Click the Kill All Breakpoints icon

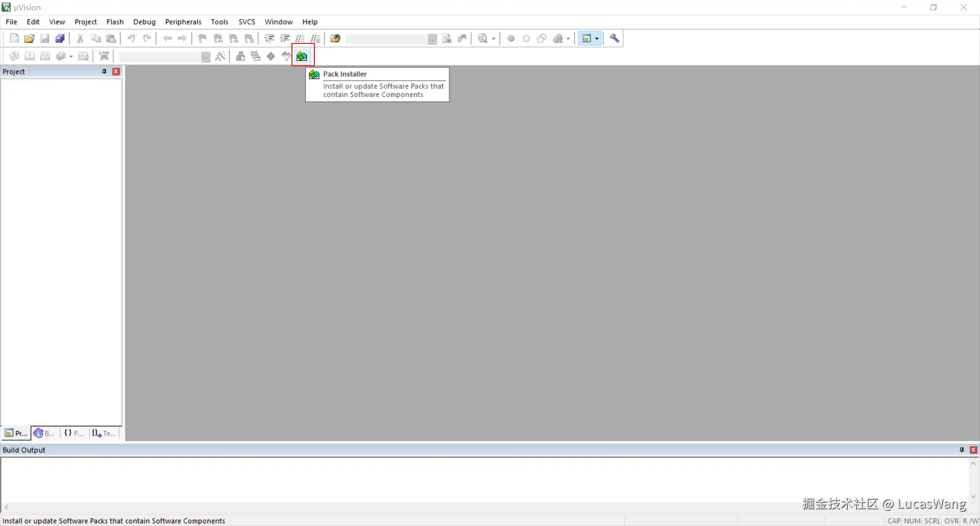[559, 38]
